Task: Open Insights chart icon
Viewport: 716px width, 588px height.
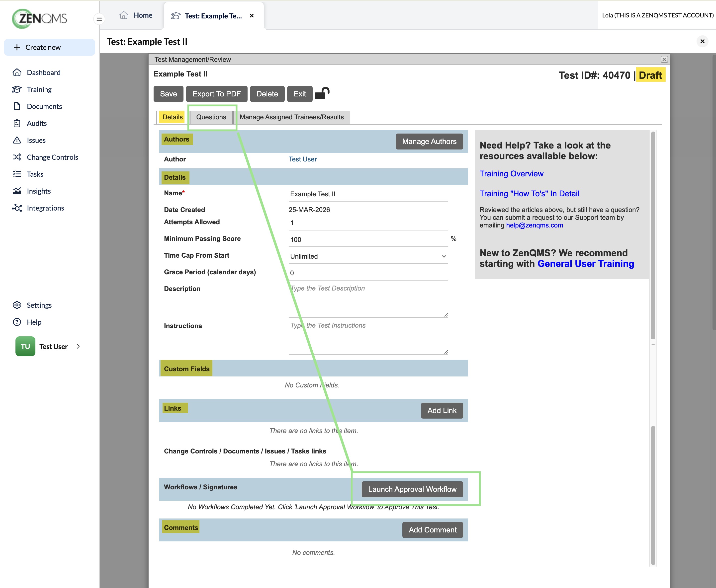Action: 17,191
